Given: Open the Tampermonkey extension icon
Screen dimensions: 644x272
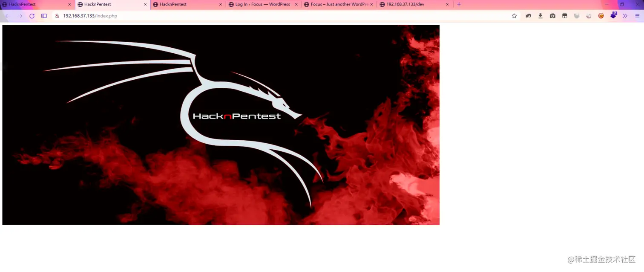Looking at the screenshot, I should 565,16.
